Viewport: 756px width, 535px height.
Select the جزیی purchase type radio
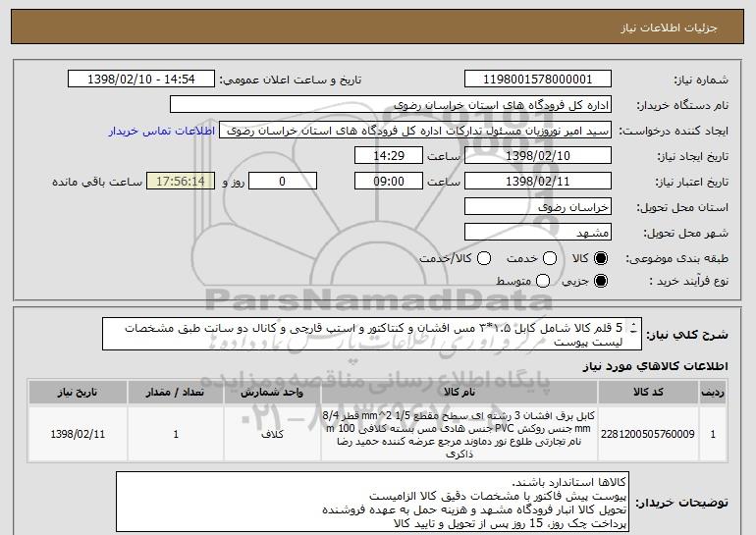point(601,281)
